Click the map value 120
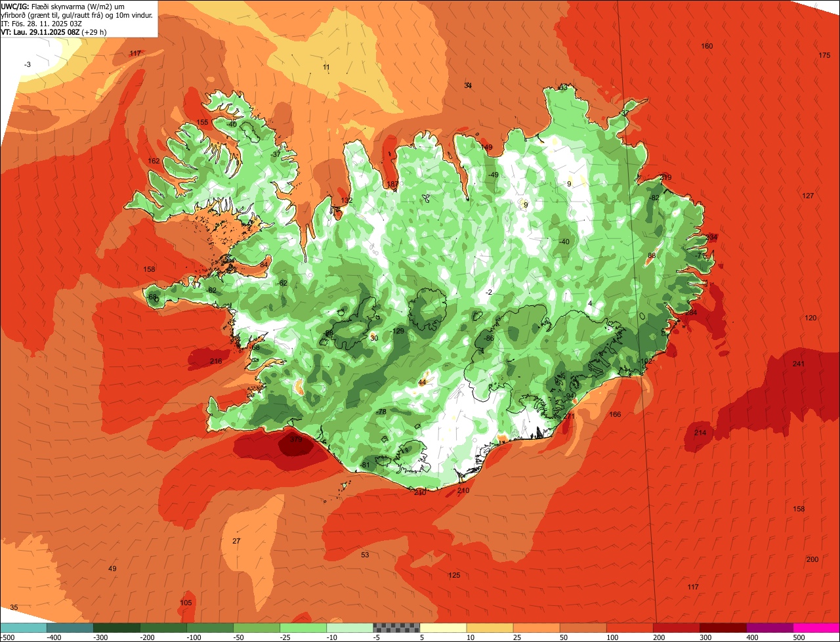Screen dimensions: 840x642 (x=811, y=318)
